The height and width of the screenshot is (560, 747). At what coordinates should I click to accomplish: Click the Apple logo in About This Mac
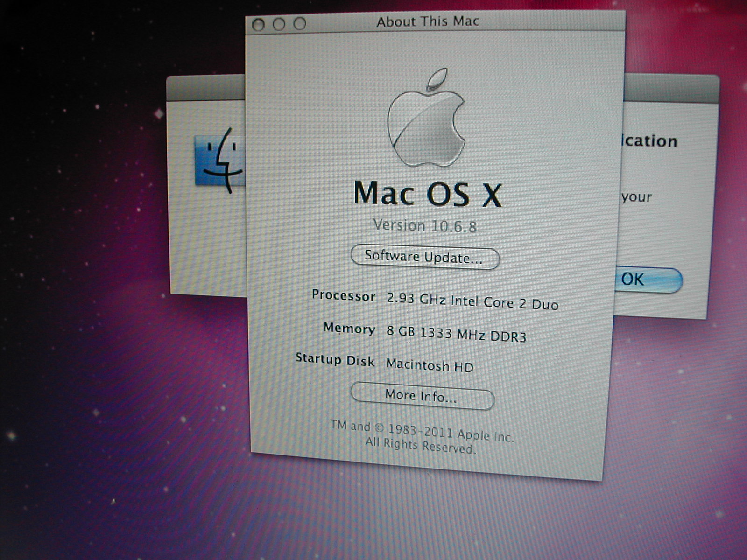pyautogui.click(x=426, y=118)
